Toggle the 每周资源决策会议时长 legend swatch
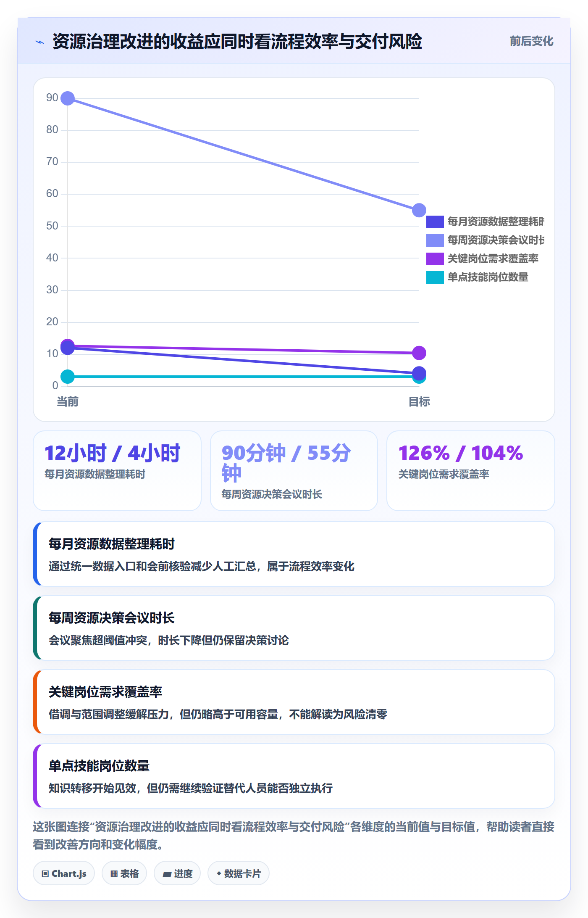The width and height of the screenshot is (588, 918). pyautogui.click(x=435, y=240)
